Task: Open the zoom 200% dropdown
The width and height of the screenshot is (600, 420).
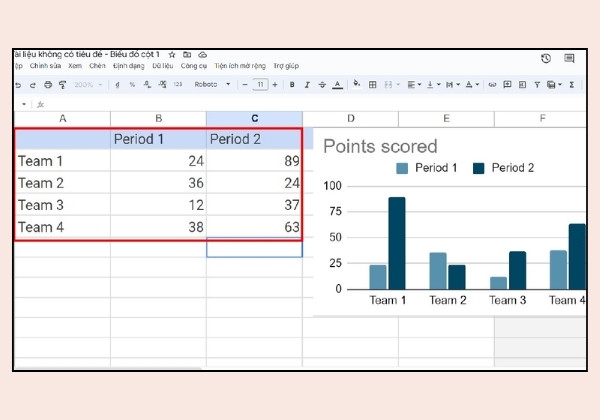Action: (88, 85)
